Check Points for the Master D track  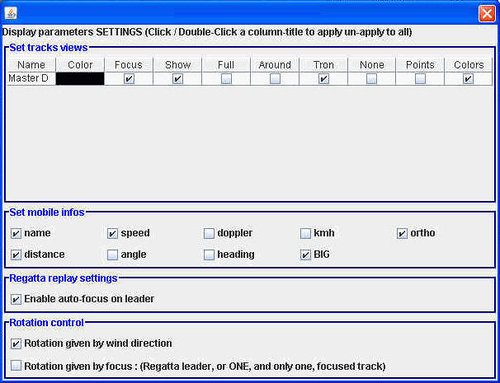coord(420,79)
